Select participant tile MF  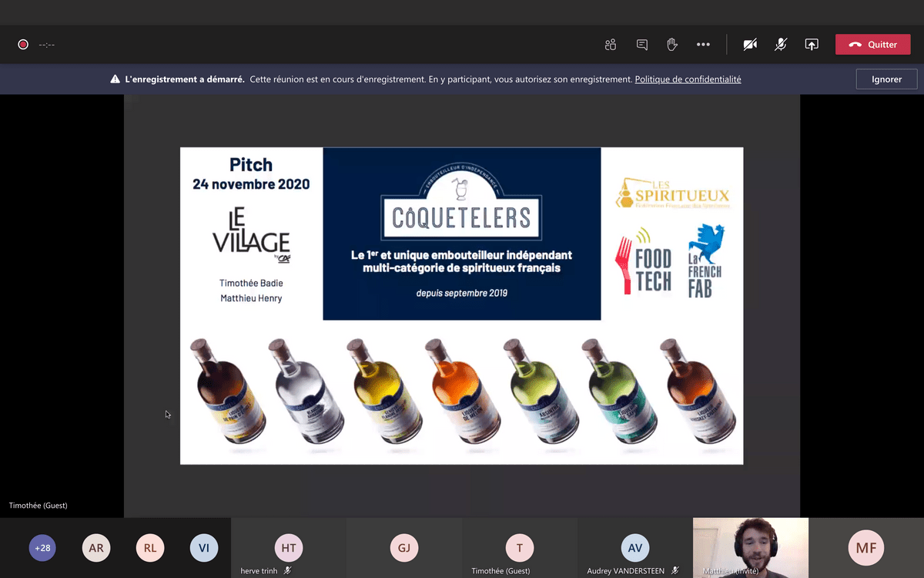tap(866, 548)
